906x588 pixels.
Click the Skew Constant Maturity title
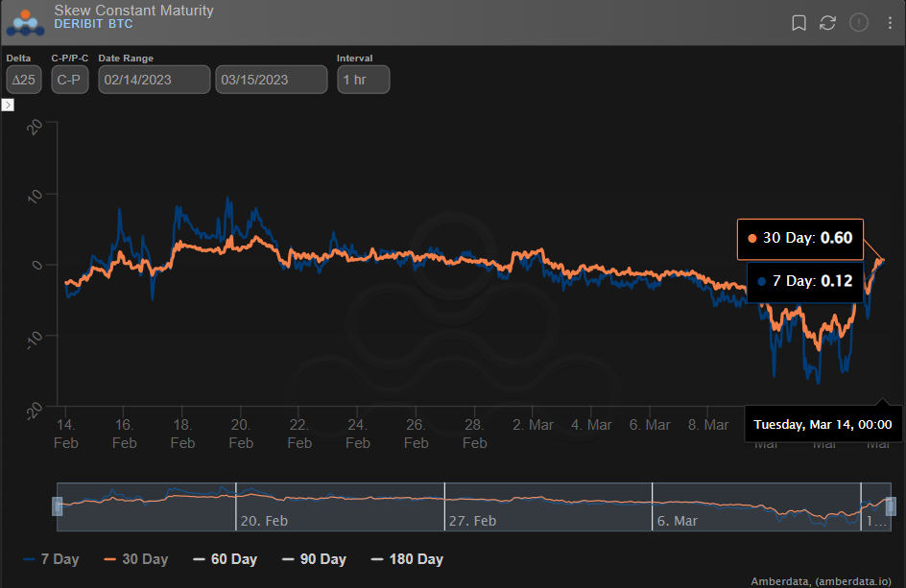(x=134, y=11)
